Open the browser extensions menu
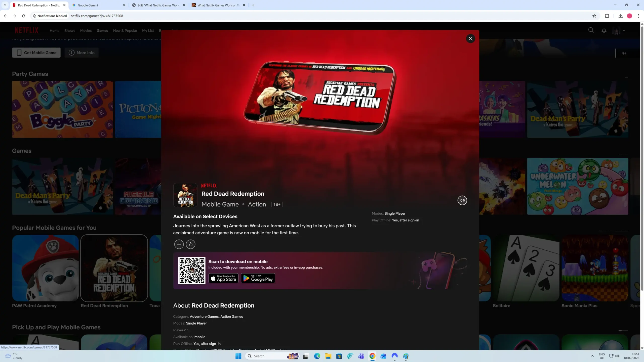 pos(607,16)
